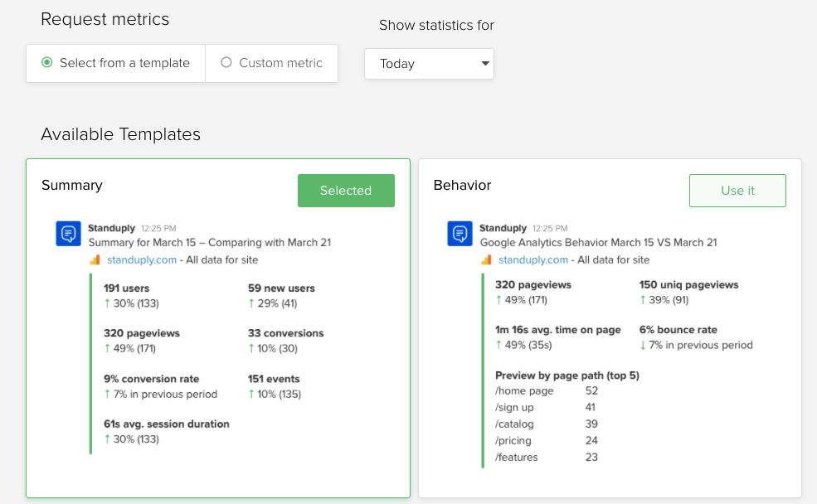
Task: Click Standuply avatar icon in Summary card
Action: point(68,234)
